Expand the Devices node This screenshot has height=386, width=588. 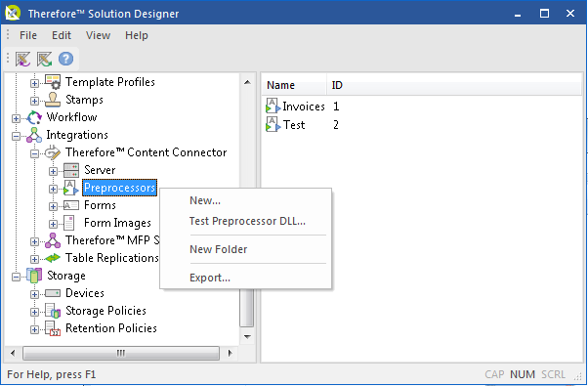pyautogui.click(x=34, y=294)
